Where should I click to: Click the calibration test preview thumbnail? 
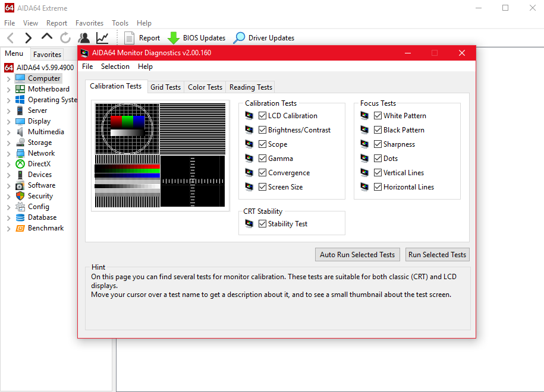click(x=161, y=155)
